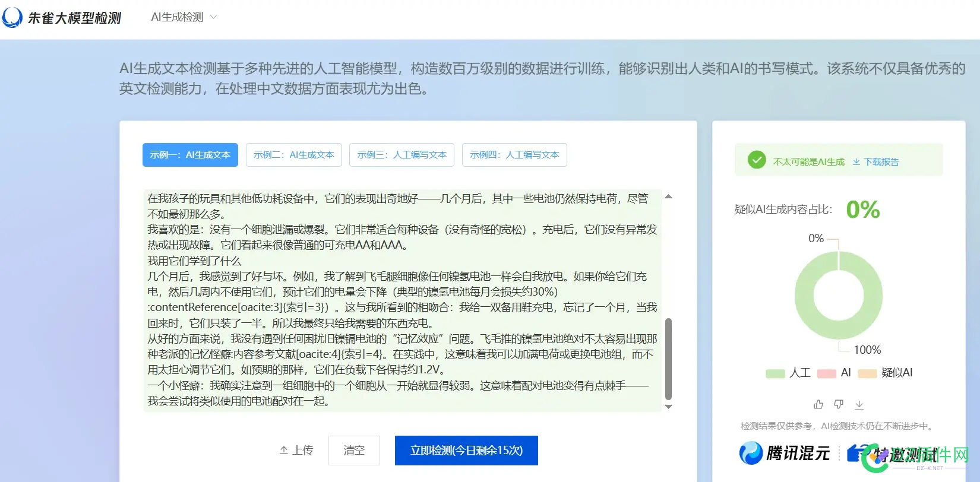Click the text area scroll up arrow
This screenshot has height=482, width=980.
point(668,196)
